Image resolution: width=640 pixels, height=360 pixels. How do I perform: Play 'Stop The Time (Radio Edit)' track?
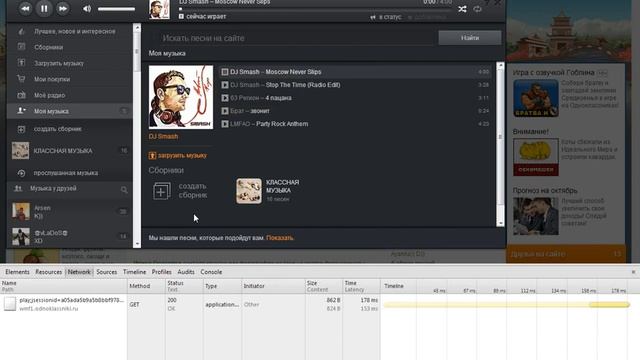coord(224,85)
